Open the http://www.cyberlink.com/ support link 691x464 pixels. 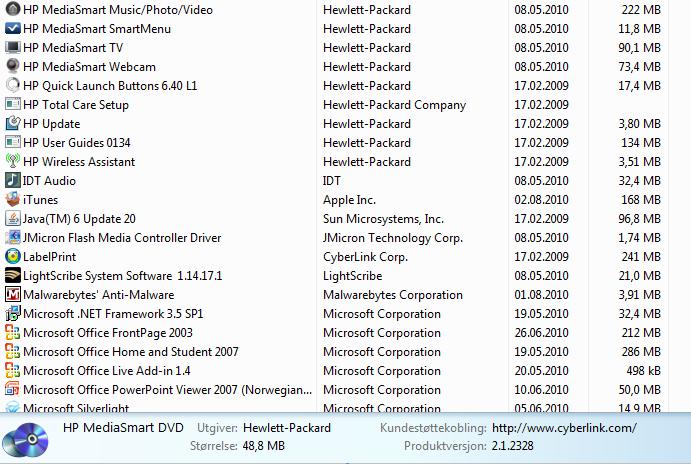(564, 427)
